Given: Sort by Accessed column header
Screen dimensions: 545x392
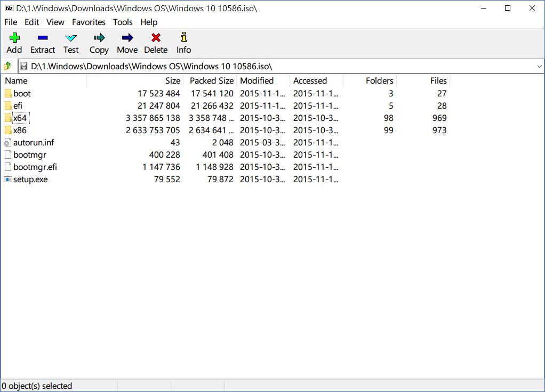Looking at the screenshot, I should pyautogui.click(x=317, y=80).
